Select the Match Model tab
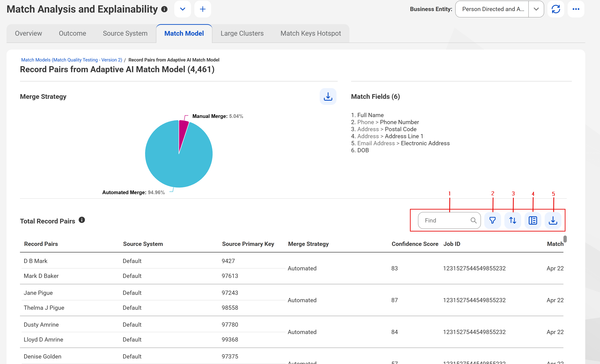The image size is (600, 364). (184, 33)
